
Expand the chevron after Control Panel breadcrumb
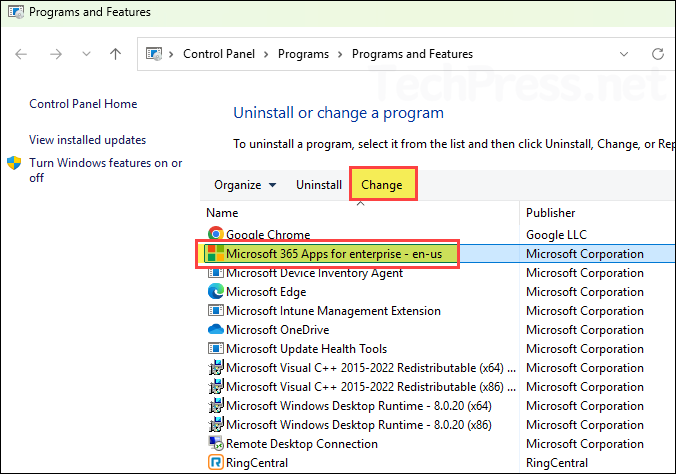pyautogui.click(x=266, y=54)
